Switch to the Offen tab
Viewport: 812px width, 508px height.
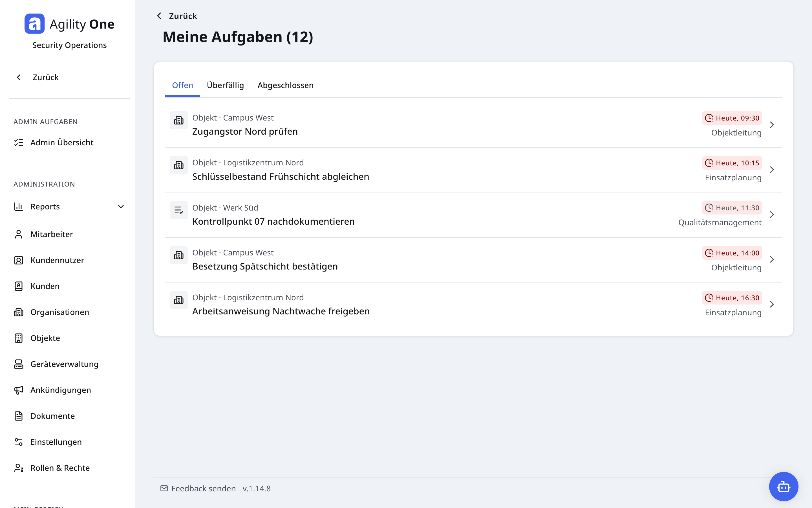point(182,85)
